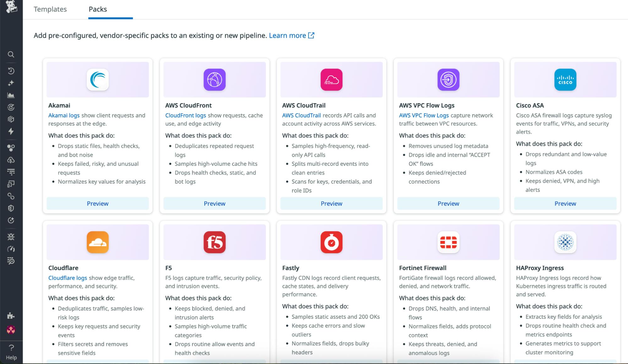Select the Dashboards chart icon in sidebar
The width and height of the screenshot is (628, 364).
(x=11, y=95)
